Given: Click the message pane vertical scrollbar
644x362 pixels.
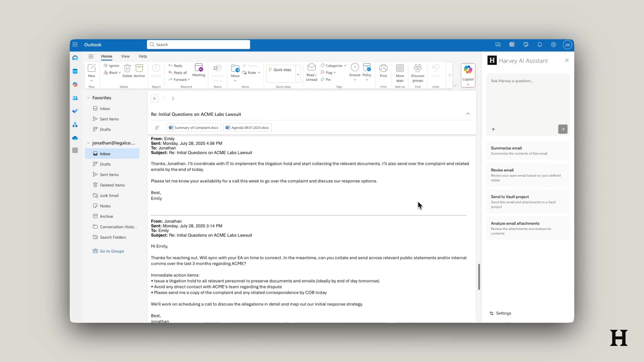Looking at the screenshot, I should click(479, 277).
